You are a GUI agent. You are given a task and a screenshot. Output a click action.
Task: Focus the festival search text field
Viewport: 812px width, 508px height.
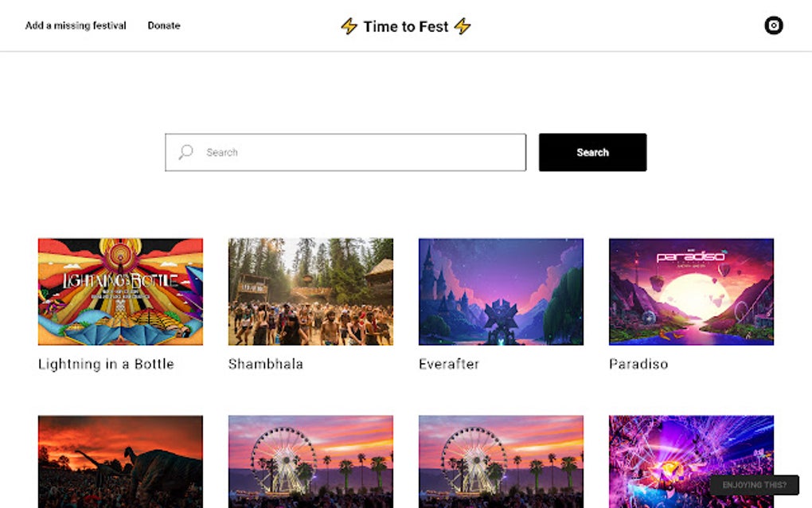pyautogui.click(x=358, y=152)
